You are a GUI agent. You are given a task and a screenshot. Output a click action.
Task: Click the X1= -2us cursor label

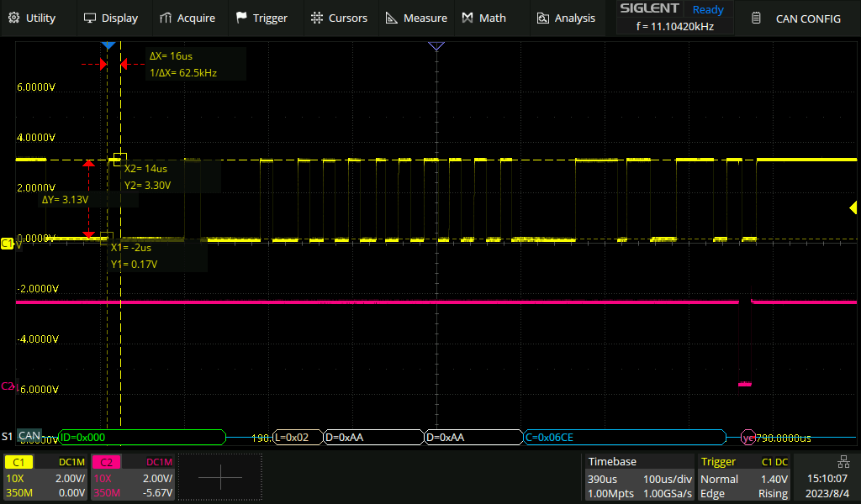130,247
